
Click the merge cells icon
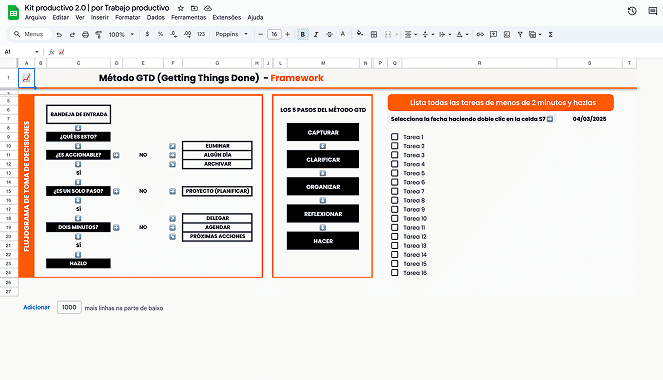(388, 34)
